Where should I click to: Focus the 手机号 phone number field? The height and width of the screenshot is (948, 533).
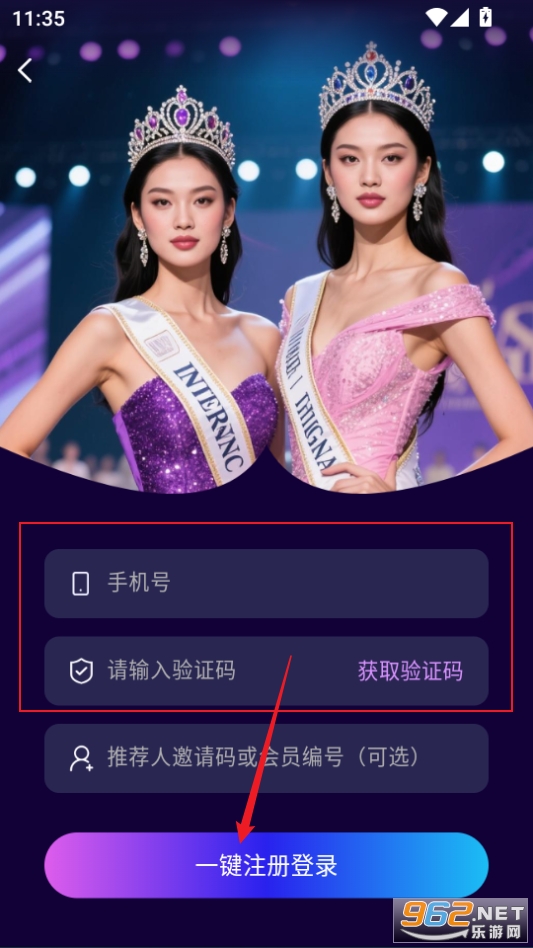(x=266, y=583)
